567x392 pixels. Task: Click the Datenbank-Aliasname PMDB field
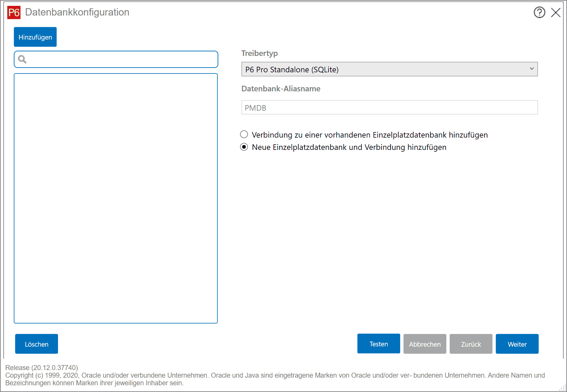tap(389, 108)
